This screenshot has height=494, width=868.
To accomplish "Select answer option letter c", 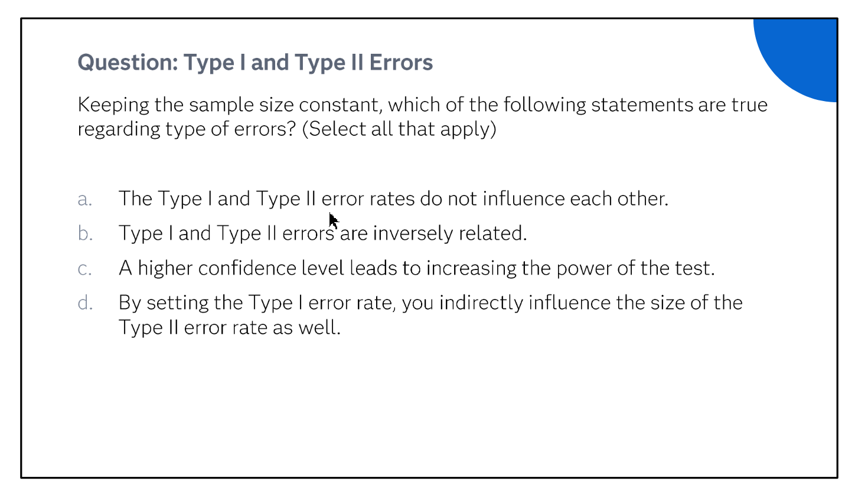I will tap(84, 269).
